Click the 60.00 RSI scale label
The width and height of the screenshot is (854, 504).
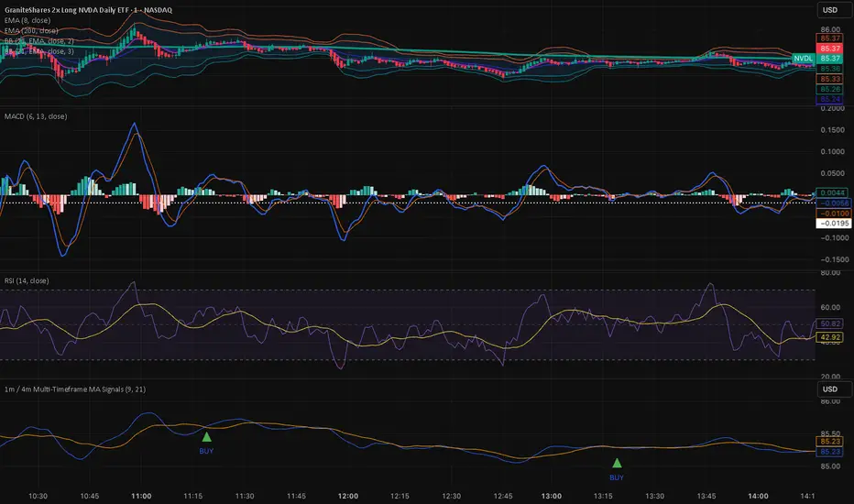pos(830,307)
